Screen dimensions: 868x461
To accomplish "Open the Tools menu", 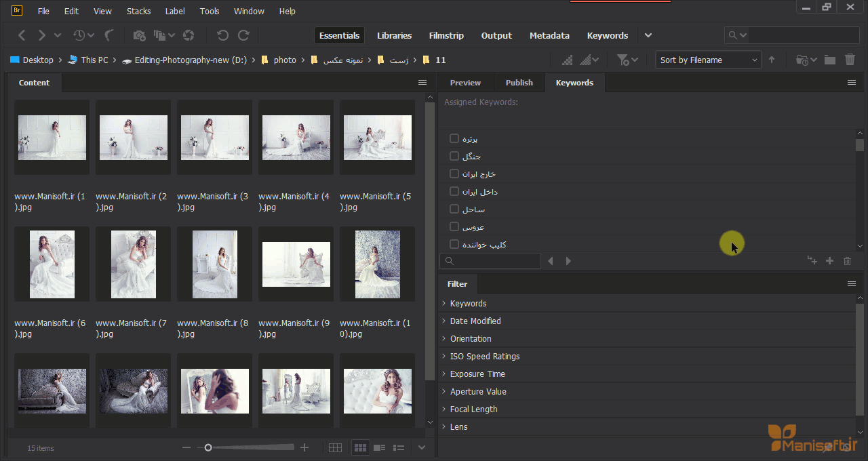I will coord(210,11).
